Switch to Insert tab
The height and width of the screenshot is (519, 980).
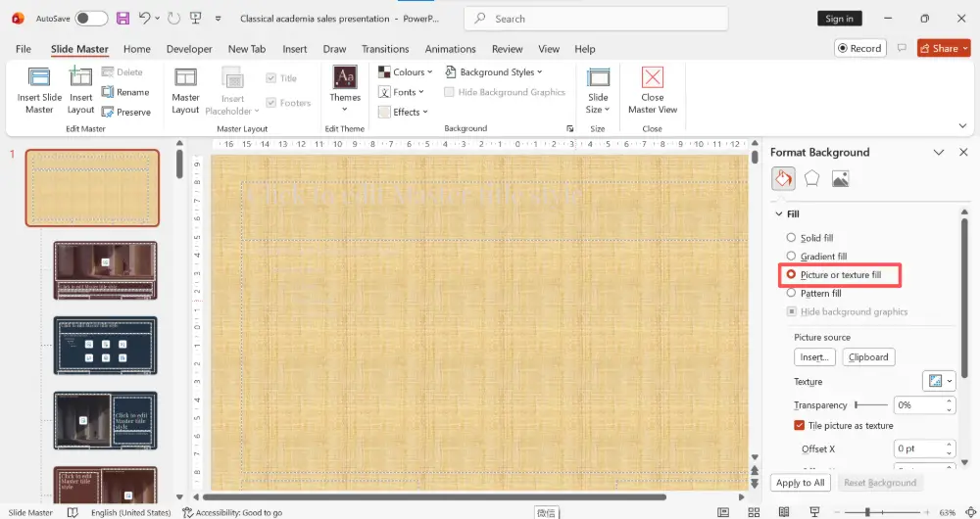pos(294,49)
